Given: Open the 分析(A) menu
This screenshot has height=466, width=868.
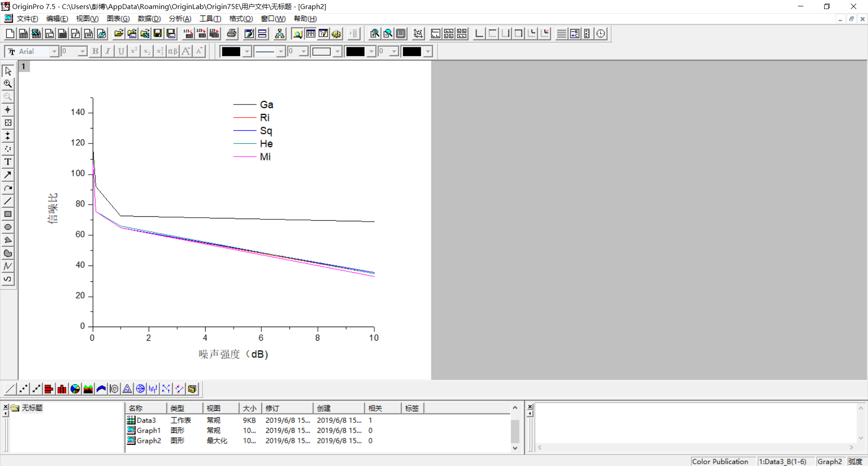Looking at the screenshot, I should click(179, 19).
